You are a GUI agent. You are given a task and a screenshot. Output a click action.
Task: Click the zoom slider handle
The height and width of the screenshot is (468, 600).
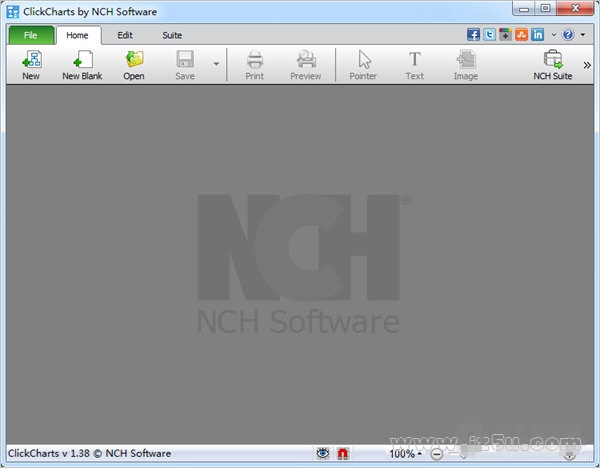(x=464, y=455)
